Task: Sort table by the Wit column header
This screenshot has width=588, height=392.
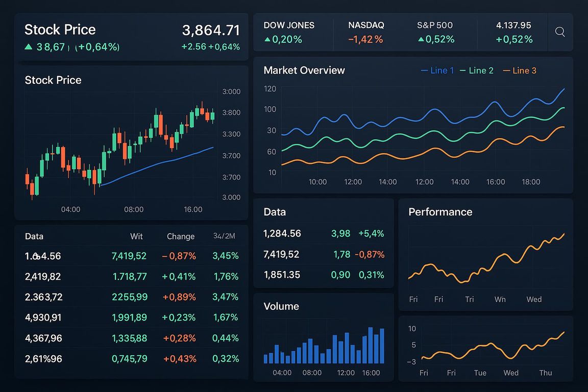Action: click(x=136, y=236)
